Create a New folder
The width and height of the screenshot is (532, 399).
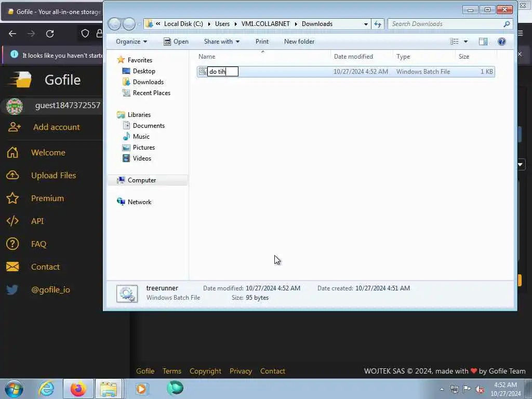pyautogui.click(x=299, y=42)
